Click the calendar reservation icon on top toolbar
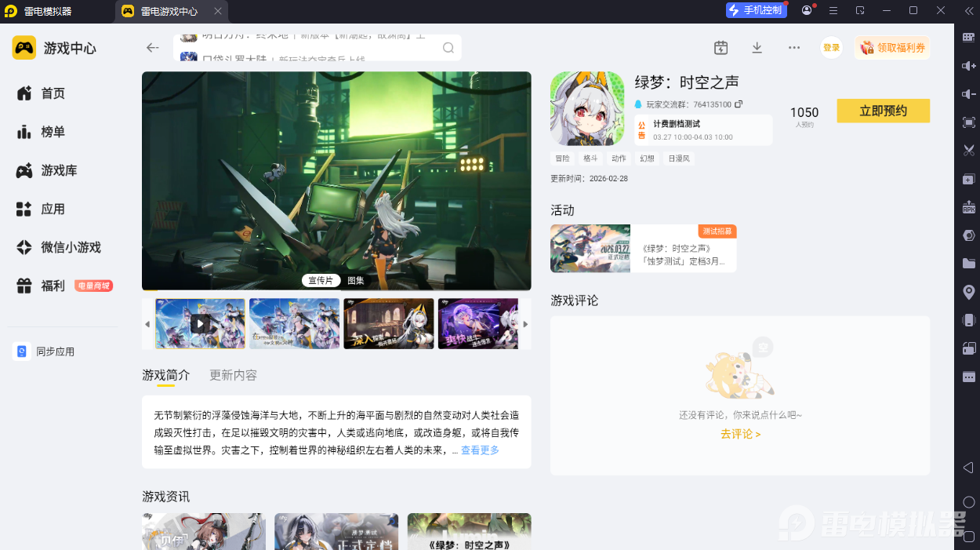Image resolution: width=980 pixels, height=550 pixels. pos(720,47)
